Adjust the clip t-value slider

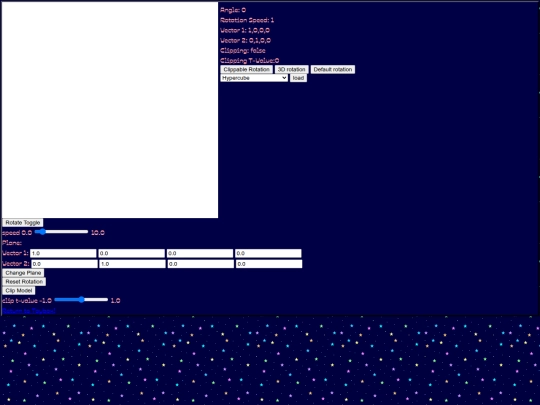[81, 300]
